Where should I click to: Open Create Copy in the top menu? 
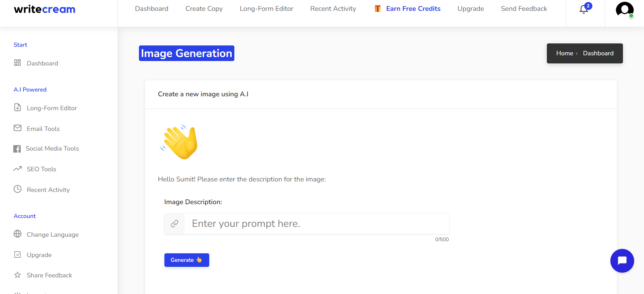click(204, 9)
